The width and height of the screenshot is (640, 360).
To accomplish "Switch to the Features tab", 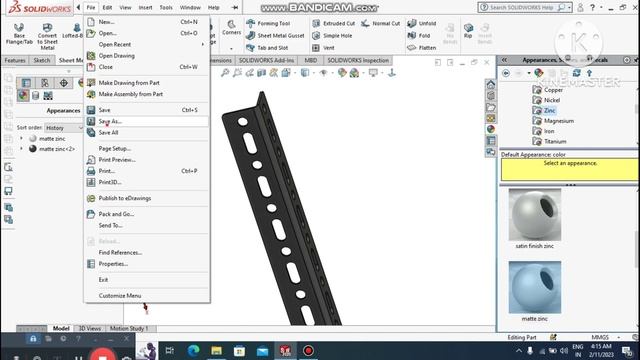I will [x=15, y=60].
